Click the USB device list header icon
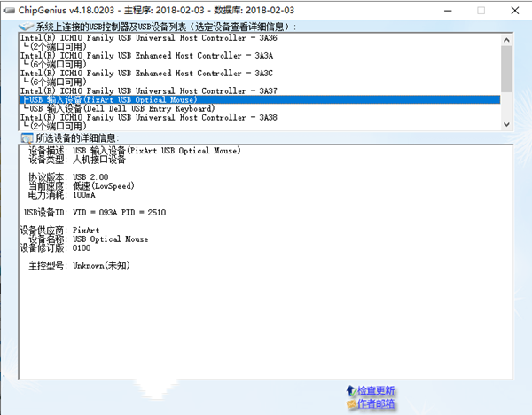 point(26,26)
